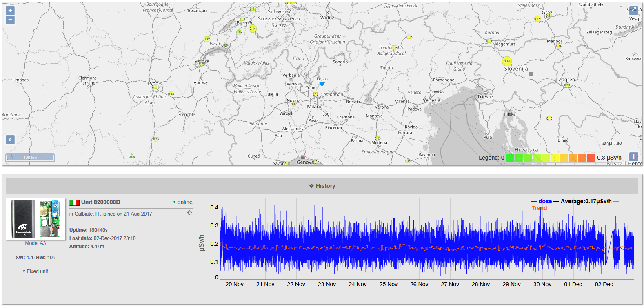This screenshot has width=644, height=307.
Task: Click the 02 Dec axis label
Action: pyautogui.click(x=604, y=284)
